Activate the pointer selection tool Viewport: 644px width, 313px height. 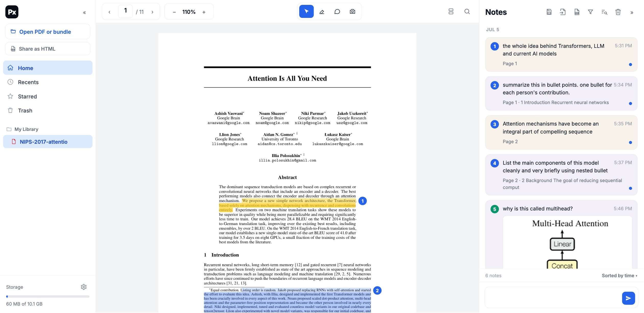pos(306,12)
